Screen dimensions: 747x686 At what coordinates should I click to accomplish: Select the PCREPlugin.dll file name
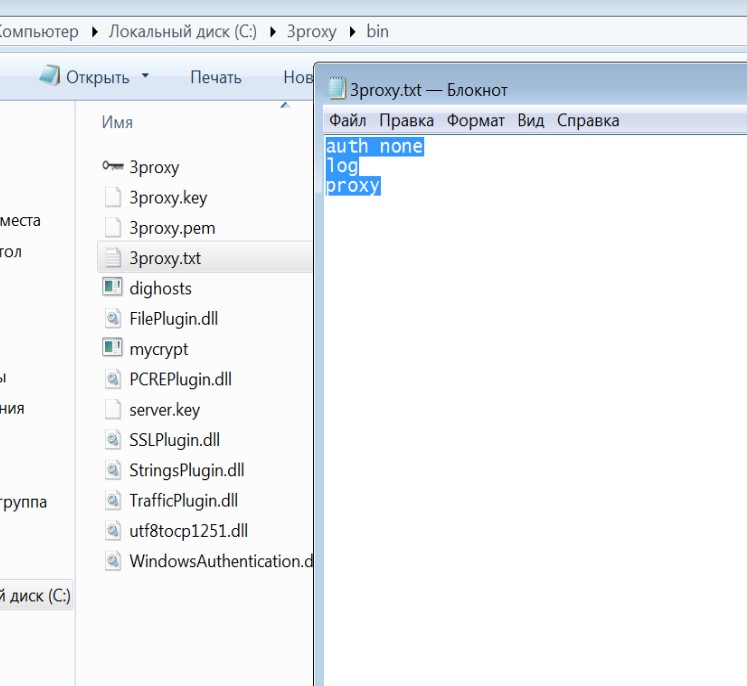[181, 379]
